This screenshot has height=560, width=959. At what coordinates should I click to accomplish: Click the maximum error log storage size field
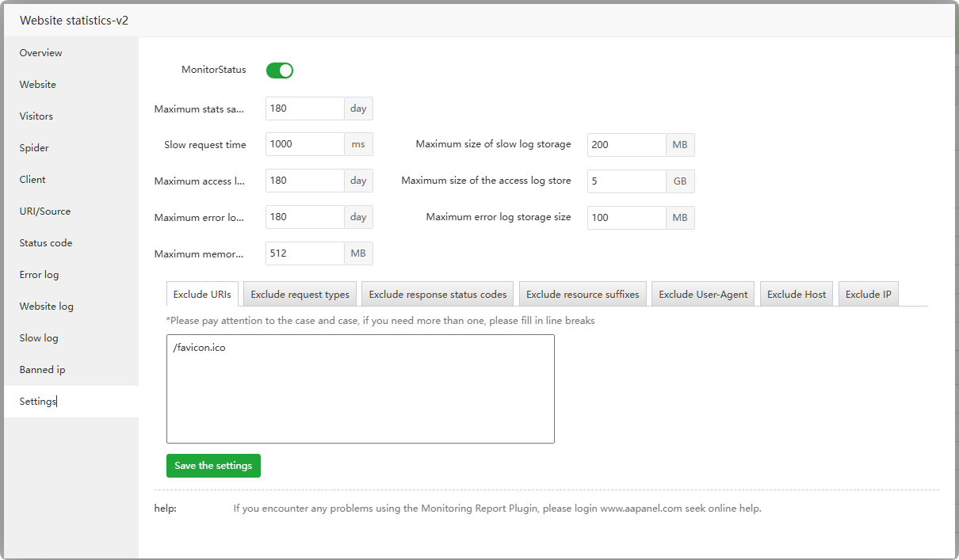click(x=626, y=218)
